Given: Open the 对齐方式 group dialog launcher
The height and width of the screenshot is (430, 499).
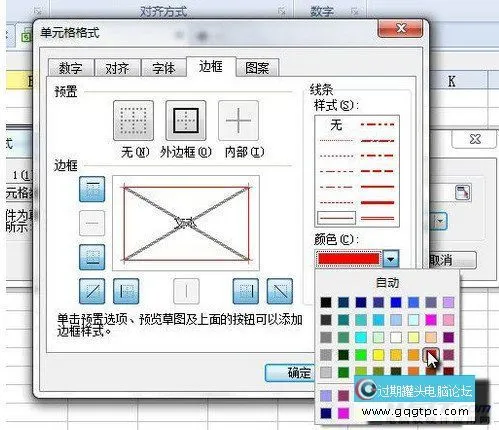Looking at the screenshot, I should pyautogui.click(x=282, y=12).
